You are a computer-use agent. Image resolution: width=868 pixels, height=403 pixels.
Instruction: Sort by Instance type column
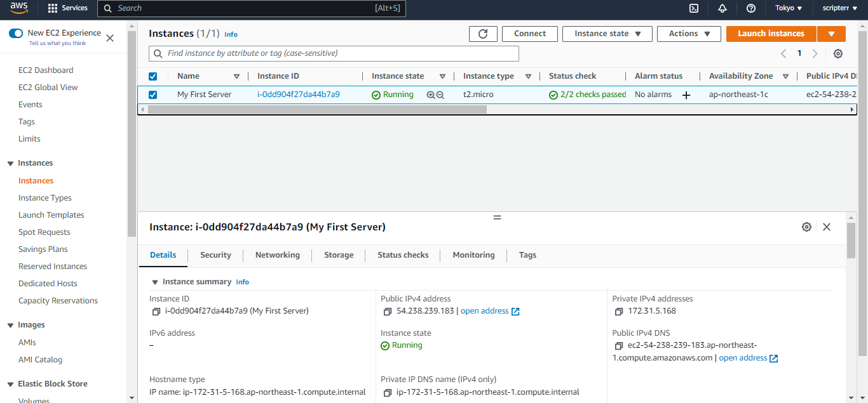click(x=528, y=76)
